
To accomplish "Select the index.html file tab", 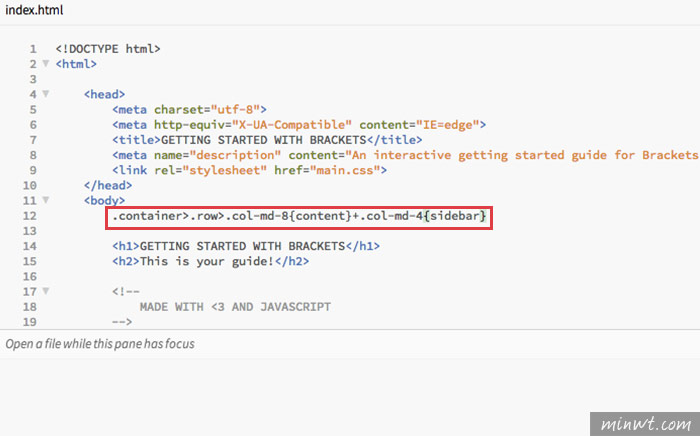I will (x=34, y=10).
